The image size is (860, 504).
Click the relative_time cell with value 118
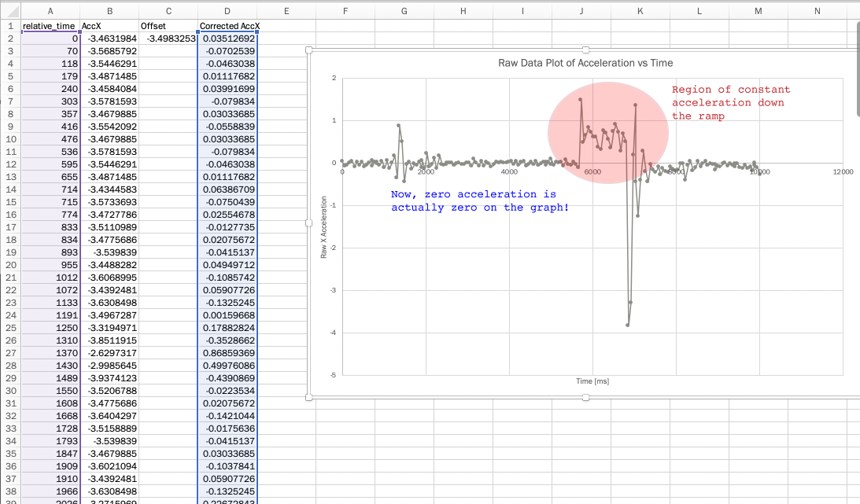pyautogui.click(x=50, y=64)
